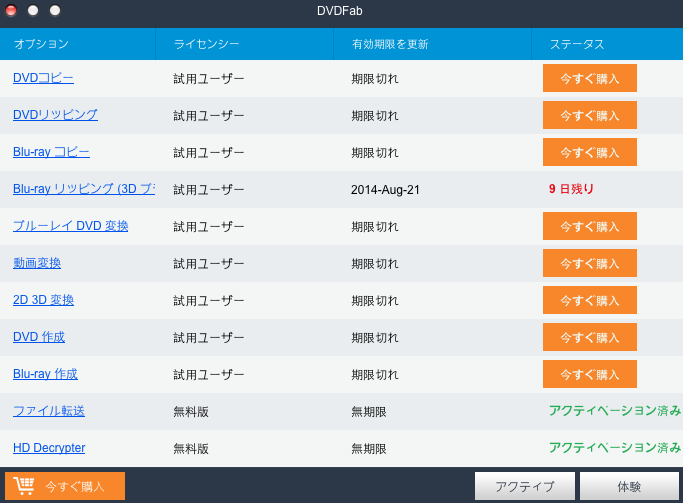Click 無料版 in the HD Decrypter row
This screenshot has height=503, width=683.
pos(191,449)
